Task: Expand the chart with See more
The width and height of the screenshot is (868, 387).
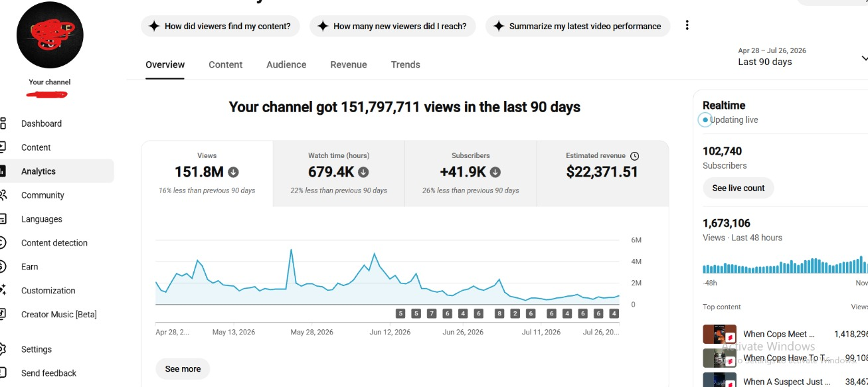Action: coord(183,369)
